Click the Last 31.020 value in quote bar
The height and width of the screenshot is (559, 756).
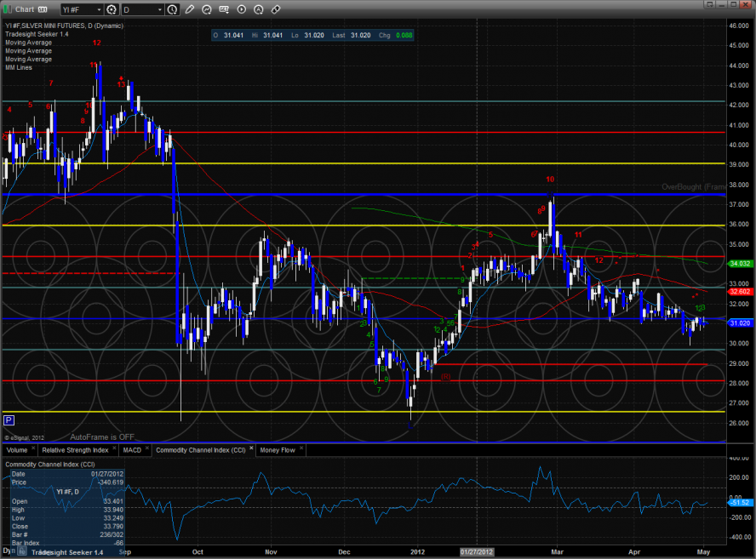[361, 35]
